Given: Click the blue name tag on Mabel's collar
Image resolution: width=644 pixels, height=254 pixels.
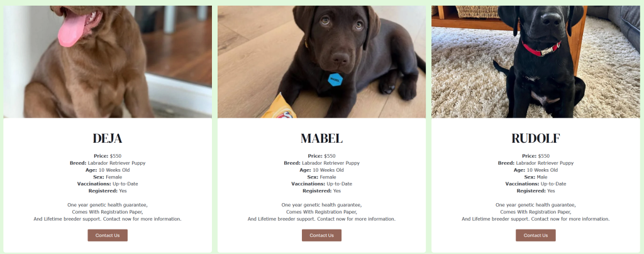Looking at the screenshot, I should tap(335, 80).
